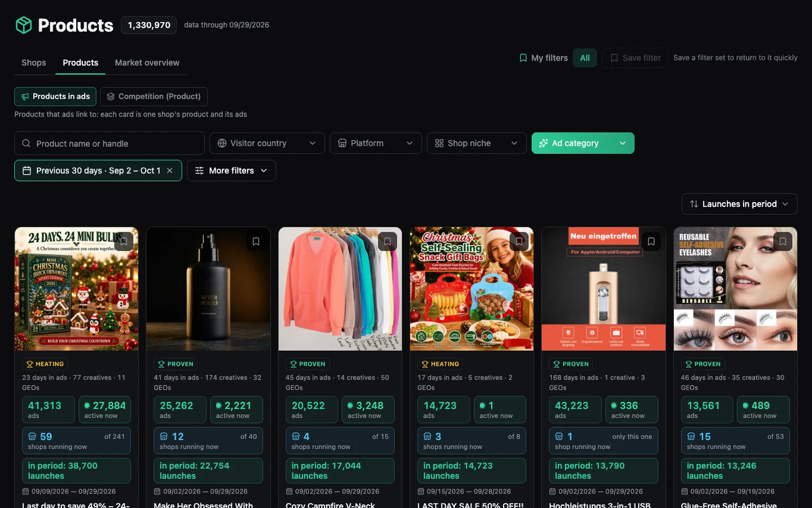The width and height of the screenshot is (812, 508).
Task: Expand the Ad category dropdown
Action: tap(583, 143)
